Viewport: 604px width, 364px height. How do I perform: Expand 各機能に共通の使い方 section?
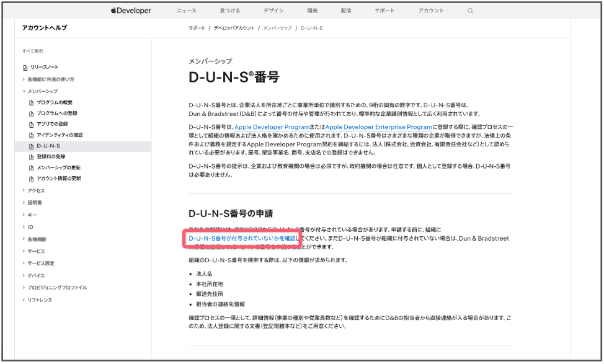(x=48, y=79)
